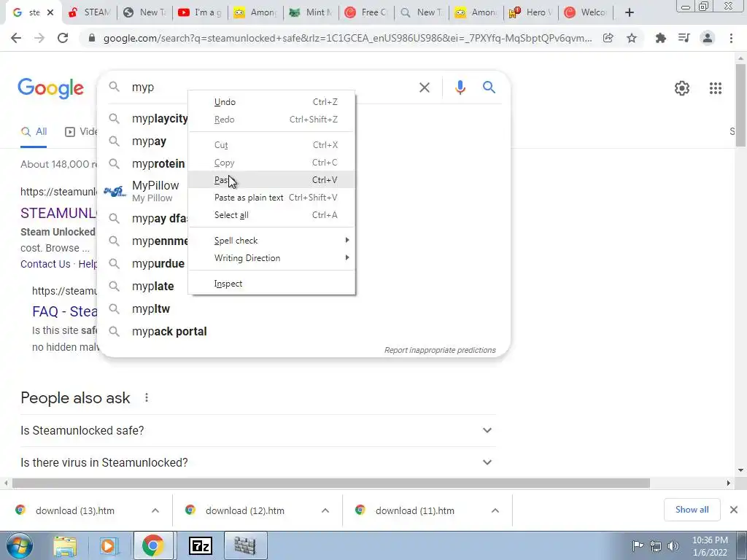Switch to the Hero tab
This screenshot has height=560, width=747.
click(x=531, y=13)
